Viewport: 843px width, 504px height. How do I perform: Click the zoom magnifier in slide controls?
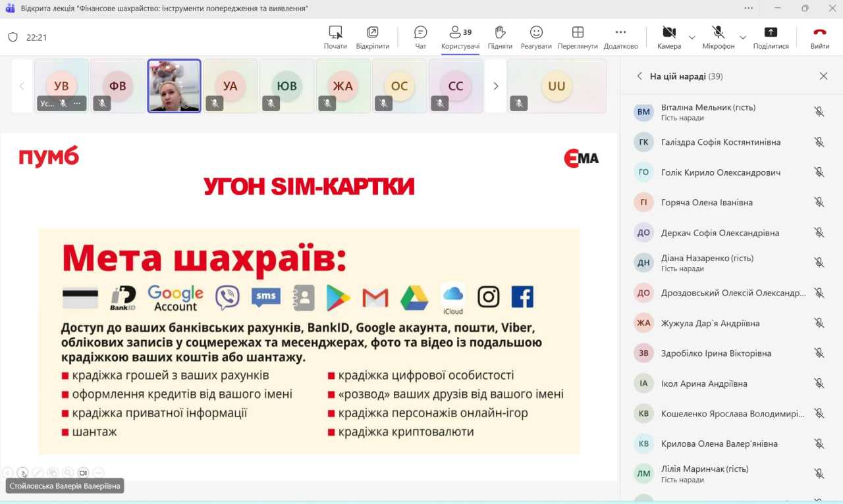68,472
